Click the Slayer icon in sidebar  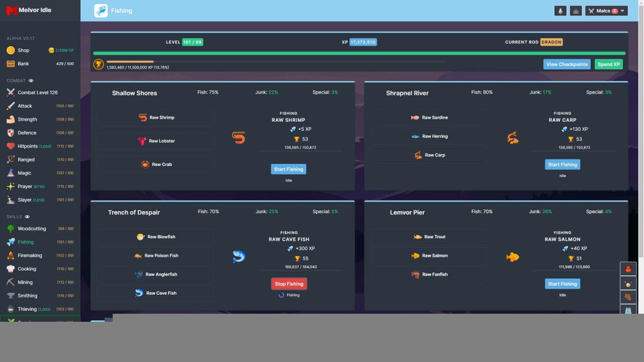click(11, 200)
